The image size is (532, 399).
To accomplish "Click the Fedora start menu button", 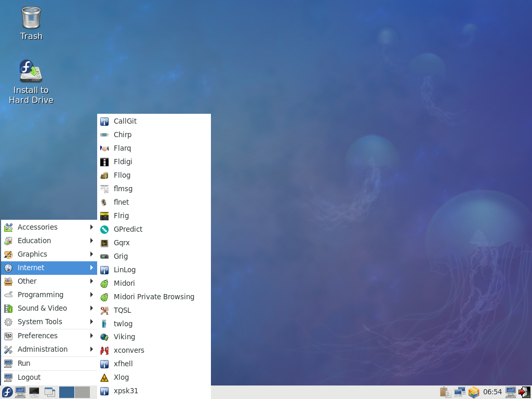I will 7,392.
